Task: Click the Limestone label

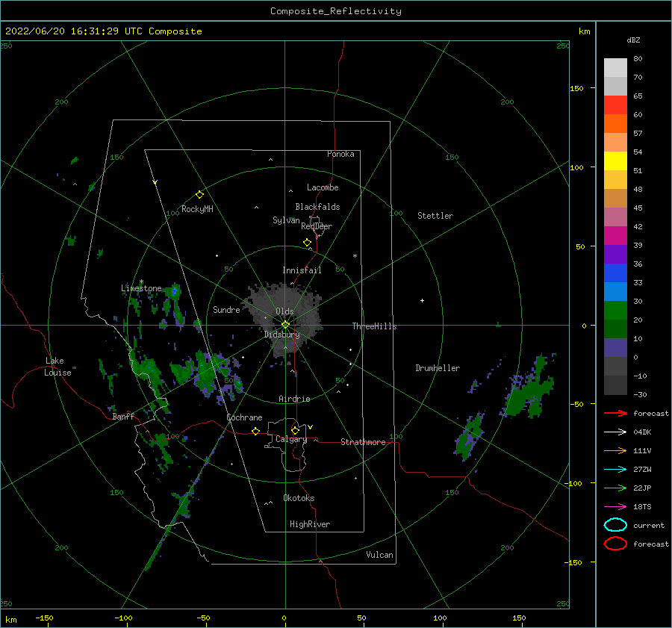Action: click(141, 288)
